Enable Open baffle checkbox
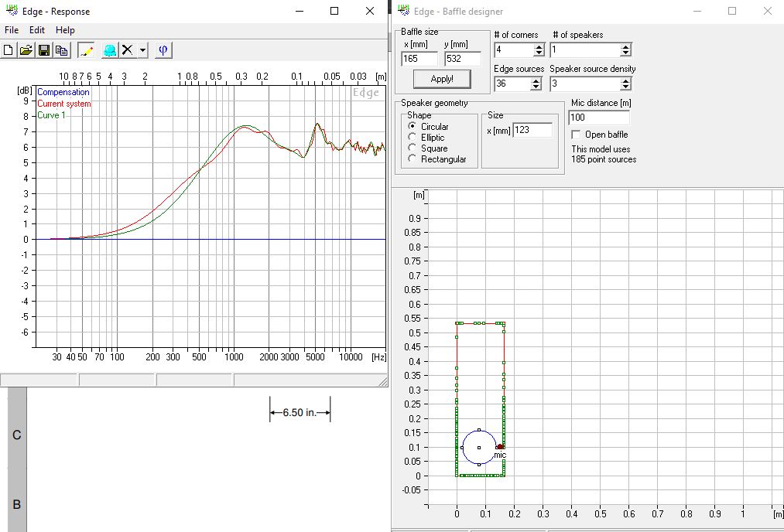Image resolution: width=784 pixels, height=532 pixels. 576,135
